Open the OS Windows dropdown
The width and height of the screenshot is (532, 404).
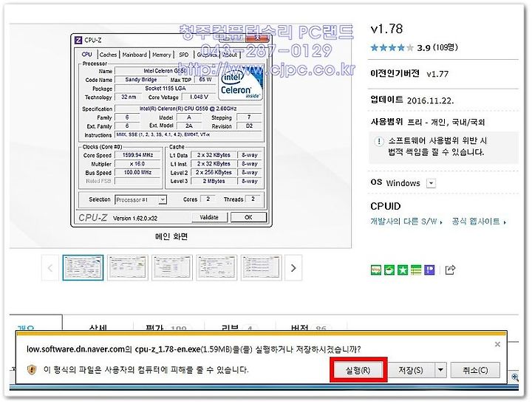pyautogui.click(x=431, y=183)
